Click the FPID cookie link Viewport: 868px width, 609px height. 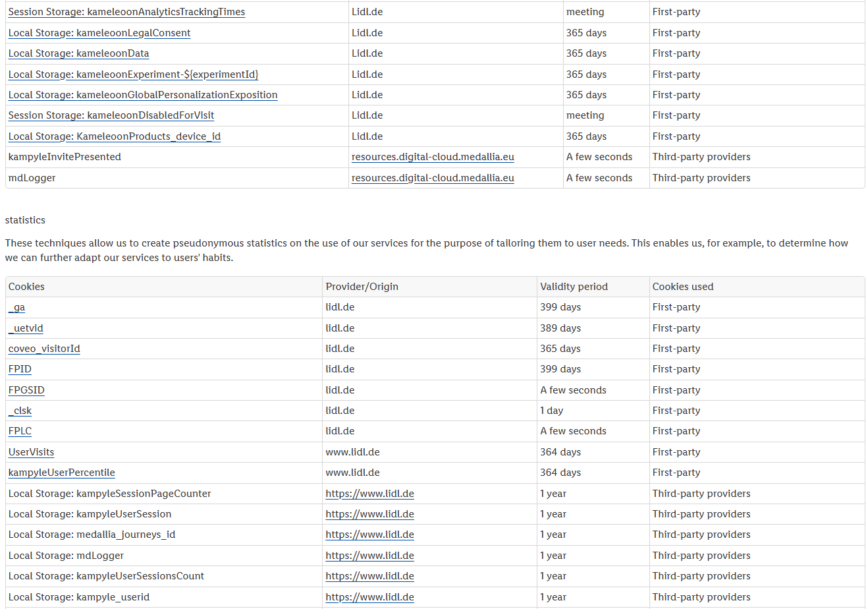tap(20, 369)
